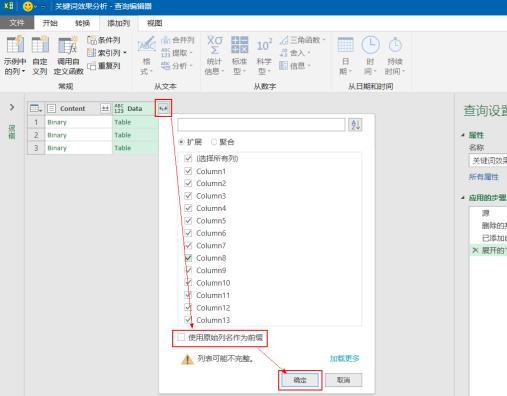Uncheck the Column3 checkbox
This screenshot has height=396, width=507.
click(x=188, y=196)
